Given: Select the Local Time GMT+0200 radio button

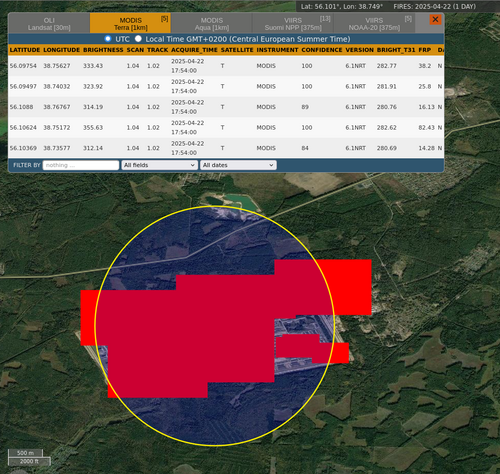Looking at the screenshot, I should 138,39.
